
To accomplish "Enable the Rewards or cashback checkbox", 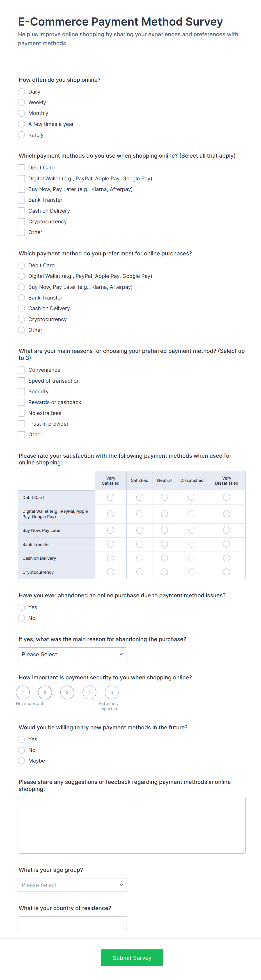I will 22,402.
